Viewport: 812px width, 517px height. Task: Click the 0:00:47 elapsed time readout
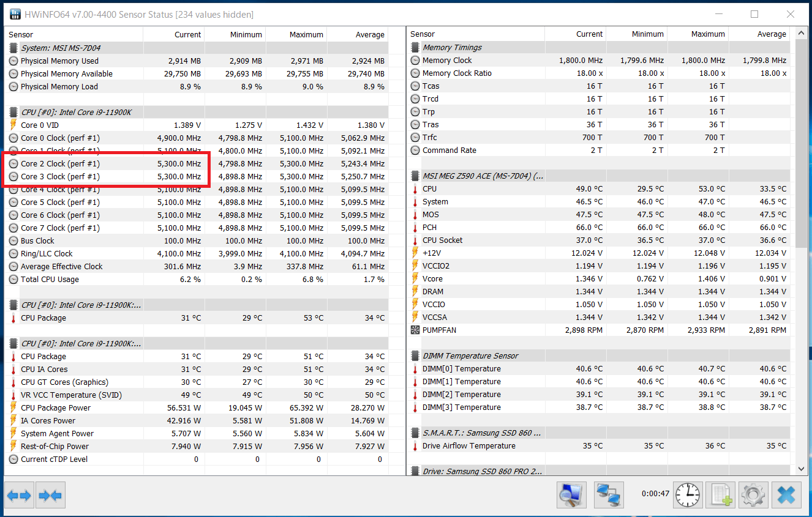pos(655,493)
